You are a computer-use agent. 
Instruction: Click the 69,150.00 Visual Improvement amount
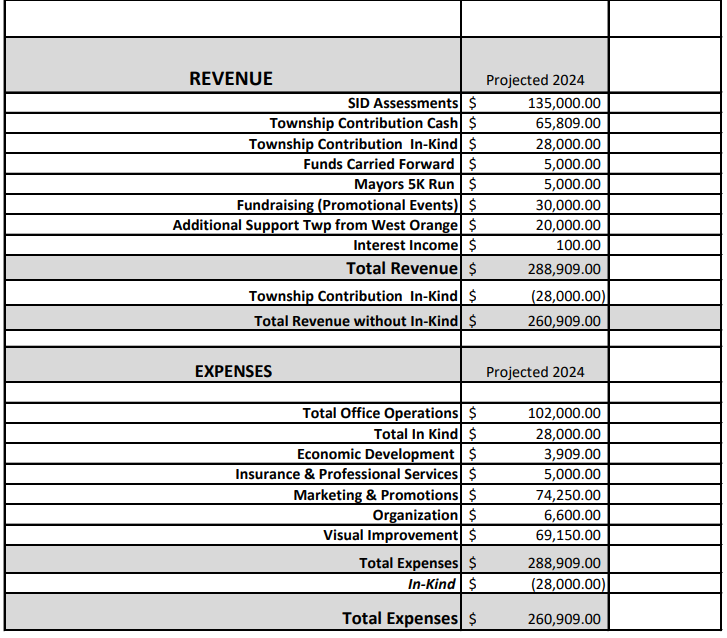coord(563,535)
